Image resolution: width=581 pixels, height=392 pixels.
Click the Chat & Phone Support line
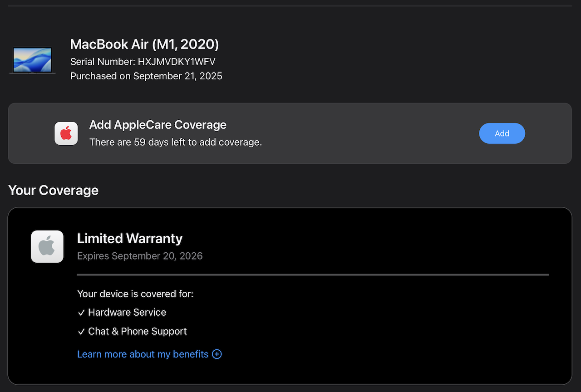(x=132, y=331)
